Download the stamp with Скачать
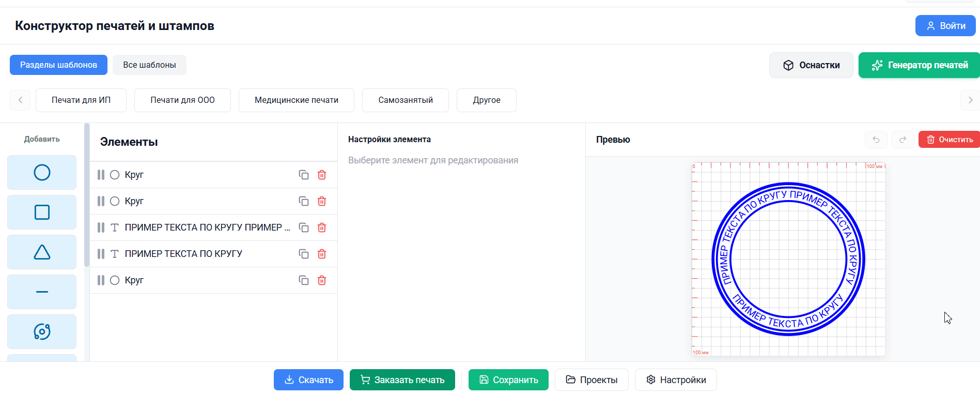This screenshot has height=395, width=980. (308, 380)
